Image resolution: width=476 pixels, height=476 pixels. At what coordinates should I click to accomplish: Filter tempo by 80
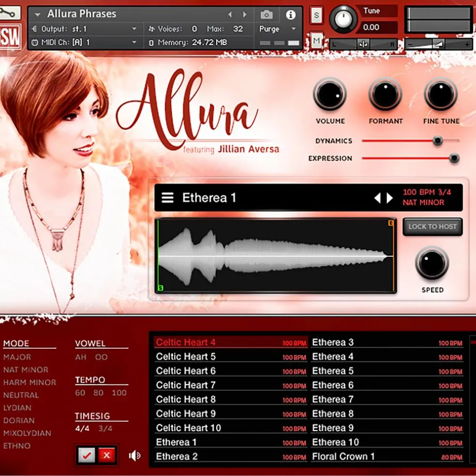pyautogui.click(x=98, y=393)
